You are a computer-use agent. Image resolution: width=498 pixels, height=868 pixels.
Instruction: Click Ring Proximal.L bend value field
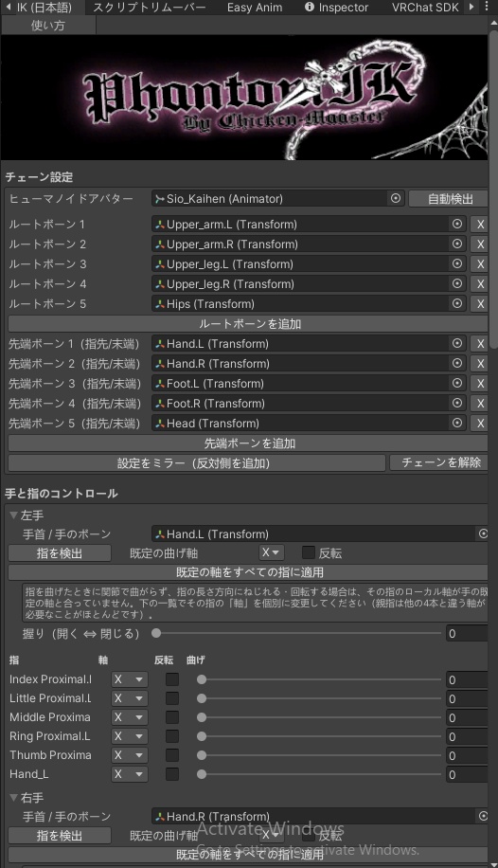(467, 736)
